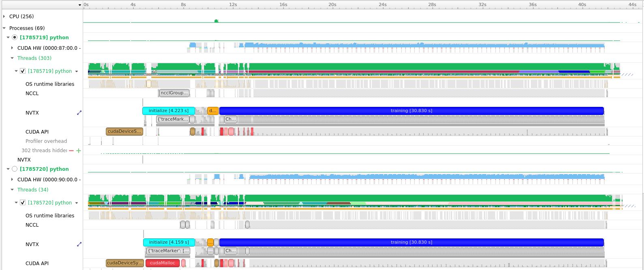
Task: Expand the CPU (256) row
Action: point(4,17)
